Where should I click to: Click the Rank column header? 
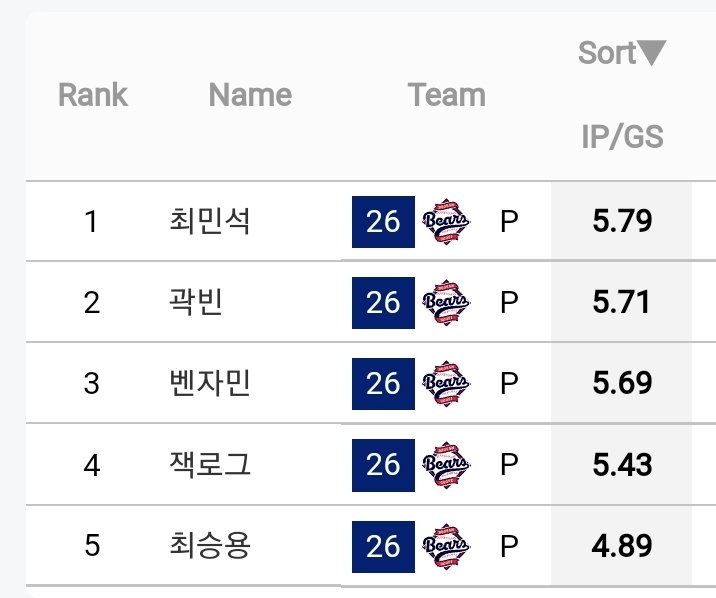click(93, 95)
